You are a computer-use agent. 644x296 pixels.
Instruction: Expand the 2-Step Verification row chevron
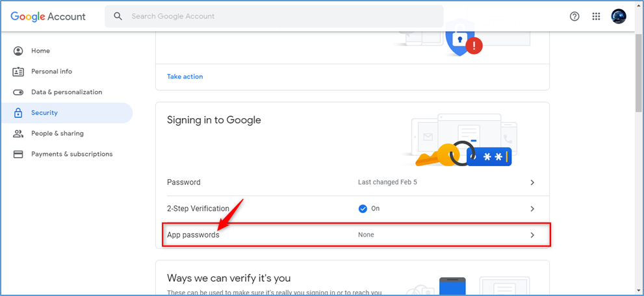point(532,209)
